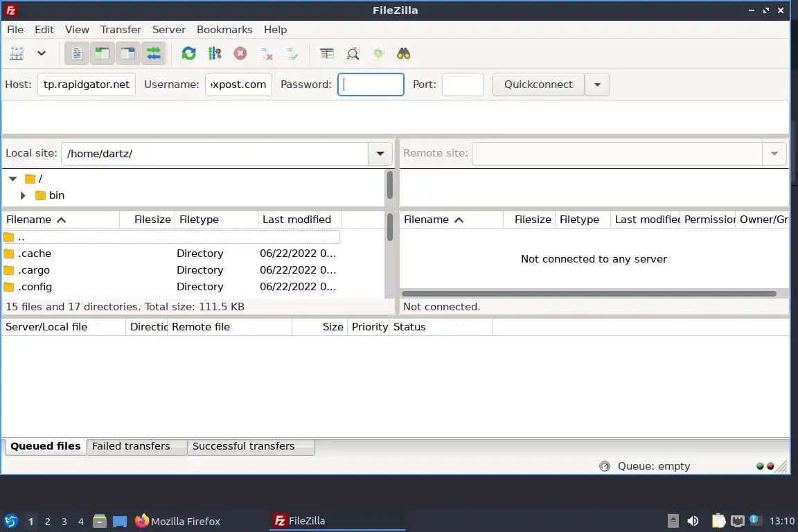Click the queue Status column header

point(441,327)
